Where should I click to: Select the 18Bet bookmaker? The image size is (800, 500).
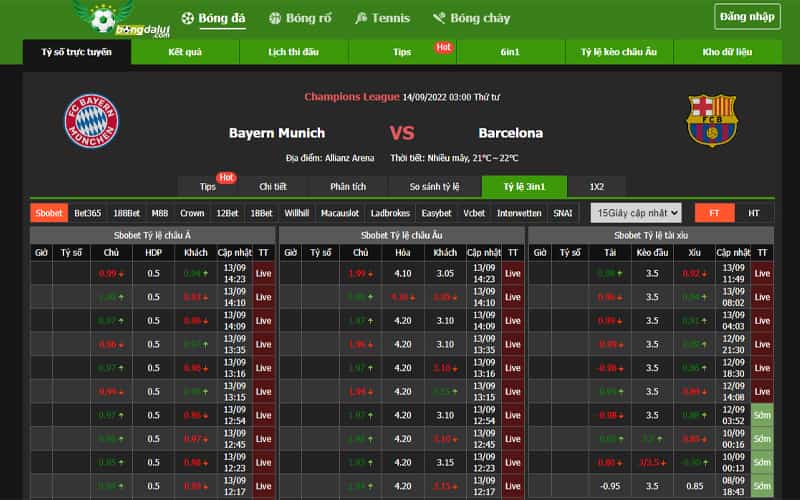[x=261, y=213]
